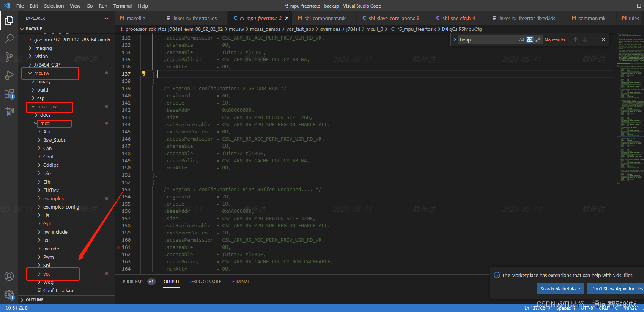The width and height of the screenshot is (644, 312).
Task: Collapse the BACKUP root folder
Action: click(x=22, y=29)
